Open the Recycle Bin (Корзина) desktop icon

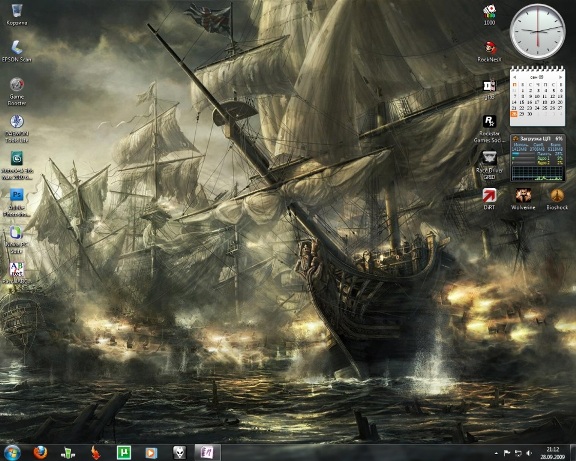(x=17, y=15)
